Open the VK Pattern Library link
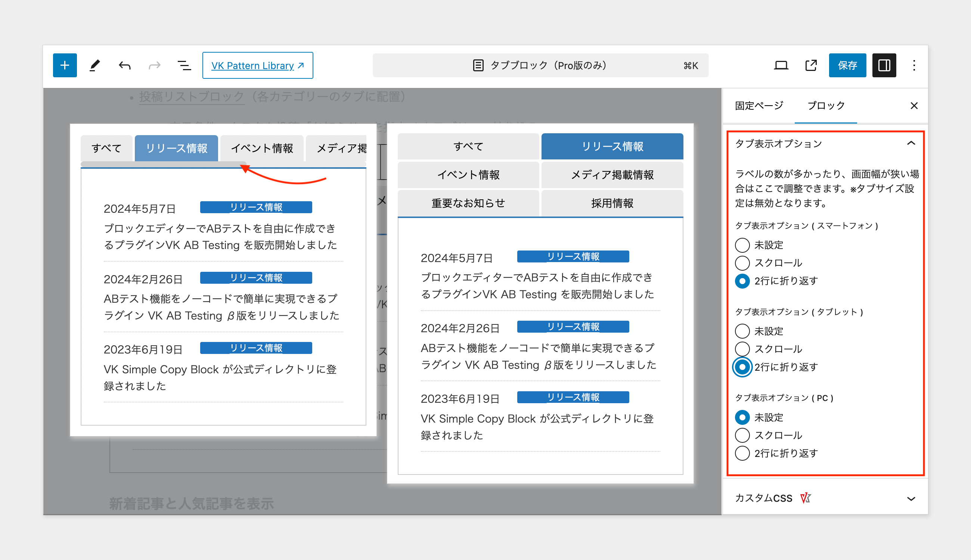Screen dimensions: 971x560 257,65
